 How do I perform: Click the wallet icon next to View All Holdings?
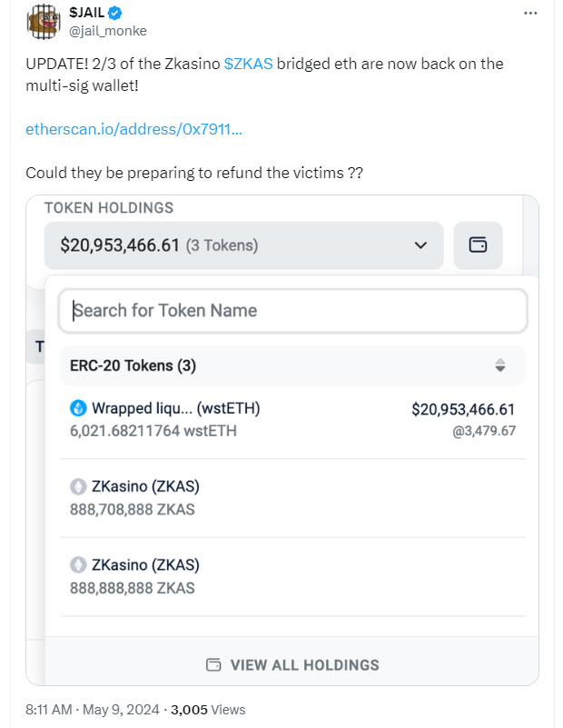pyautogui.click(x=213, y=665)
